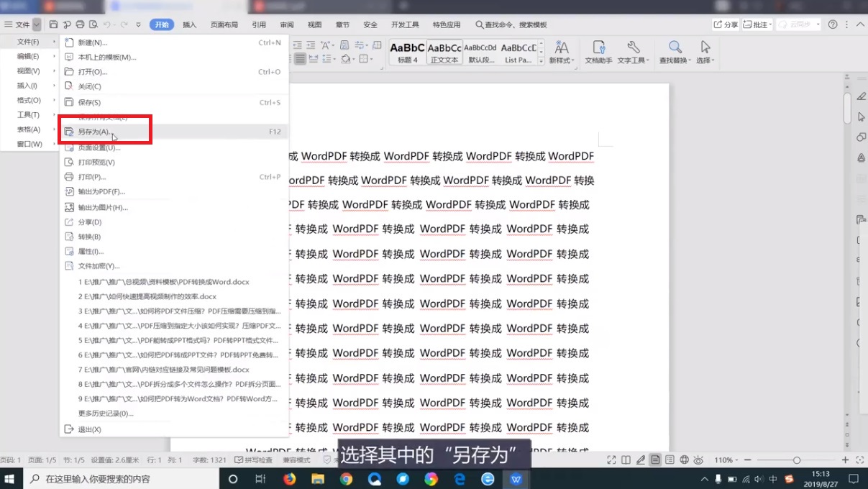
Task: Open recent file PDF转换成Word.docx
Action: point(174,282)
